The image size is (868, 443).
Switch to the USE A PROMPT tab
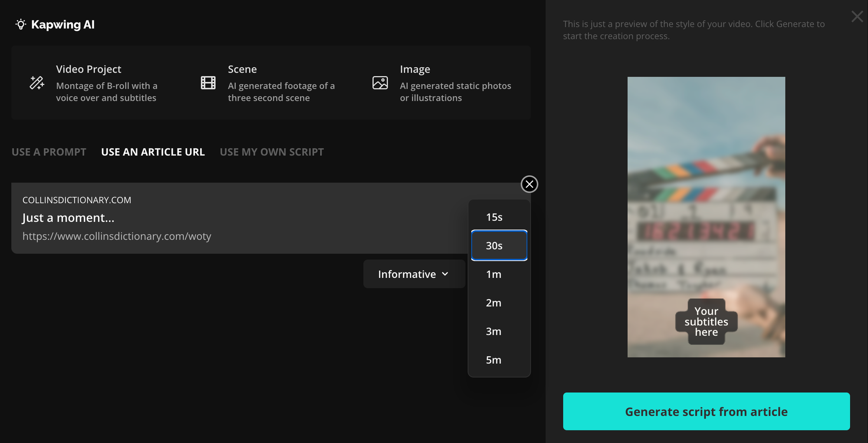point(49,152)
